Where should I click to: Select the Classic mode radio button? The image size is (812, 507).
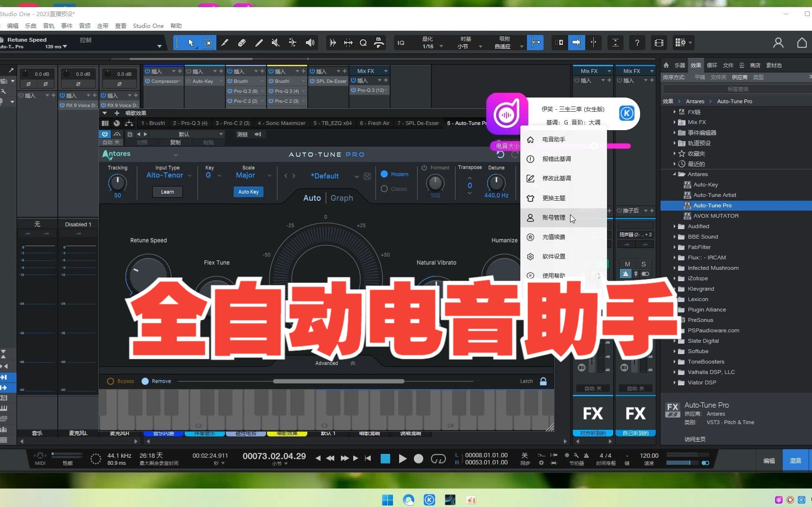pyautogui.click(x=384, y=189)
